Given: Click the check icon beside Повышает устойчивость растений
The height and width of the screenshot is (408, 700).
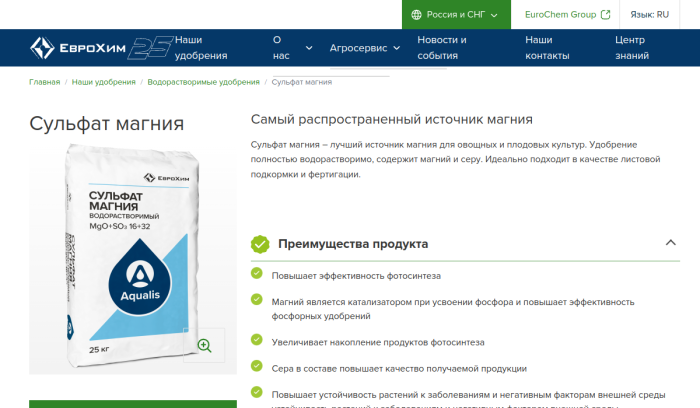Looking at the screenshot, I should coord(257,392).
